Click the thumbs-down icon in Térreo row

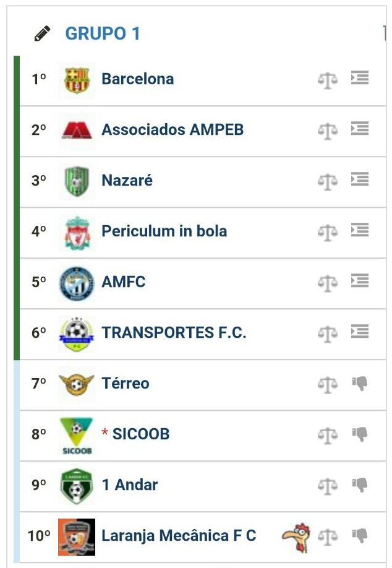tap(360, 384)
